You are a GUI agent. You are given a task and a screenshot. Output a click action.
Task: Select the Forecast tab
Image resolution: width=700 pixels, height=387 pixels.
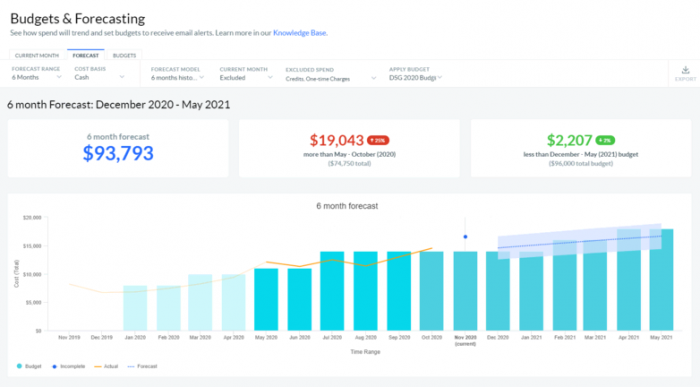point(85,55)
